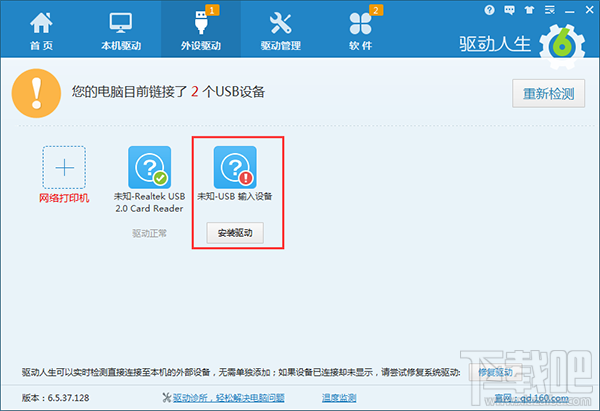The image size is (600, 411).
Task: Click the 驱动人生 6 gear logo
Action: 562,47
